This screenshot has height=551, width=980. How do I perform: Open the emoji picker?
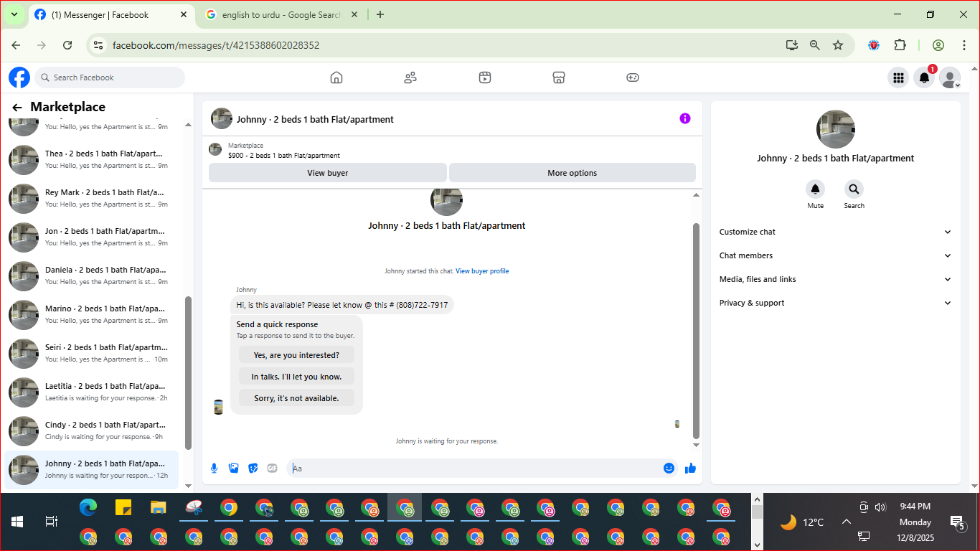pos(669,468)
